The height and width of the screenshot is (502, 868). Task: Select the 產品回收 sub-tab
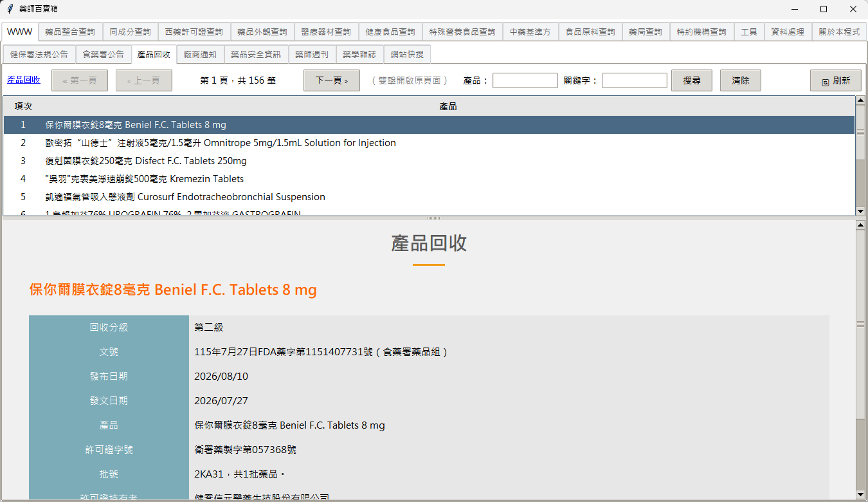(x=154, y=54)
